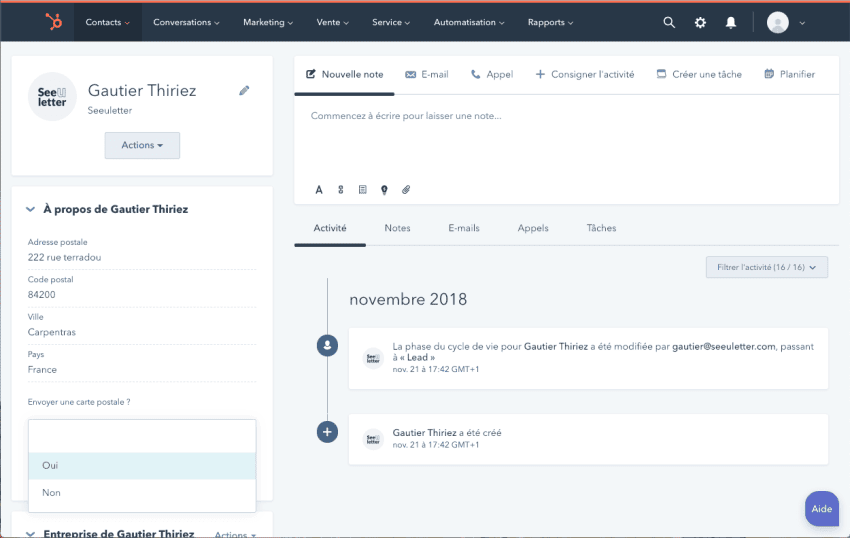Screen dimensions: 850x538
Task: Open the Vente menu
Action: point(332,22)
